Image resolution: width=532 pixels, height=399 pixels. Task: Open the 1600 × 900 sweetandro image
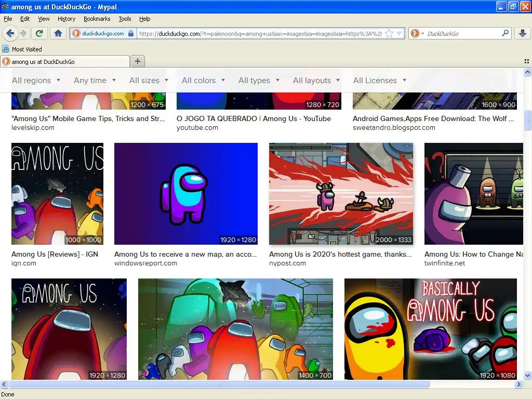tap(435, 101)
